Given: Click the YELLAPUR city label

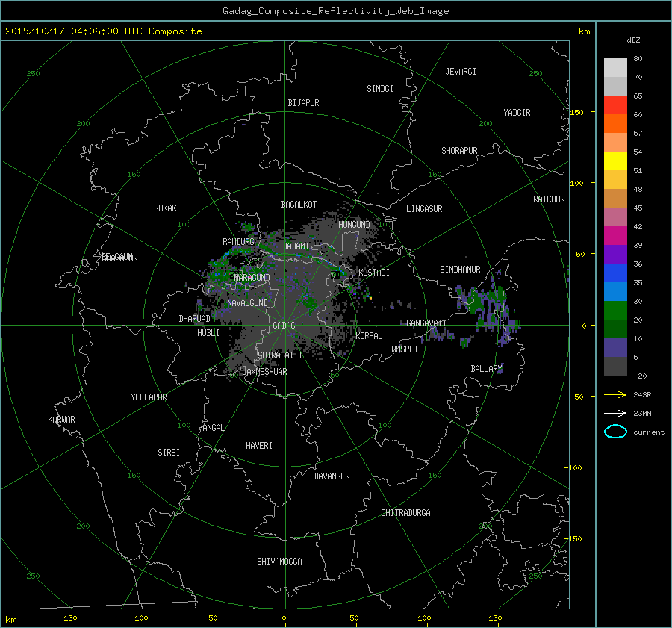Looking at the screenshot, I should click(x=149, y=397).
